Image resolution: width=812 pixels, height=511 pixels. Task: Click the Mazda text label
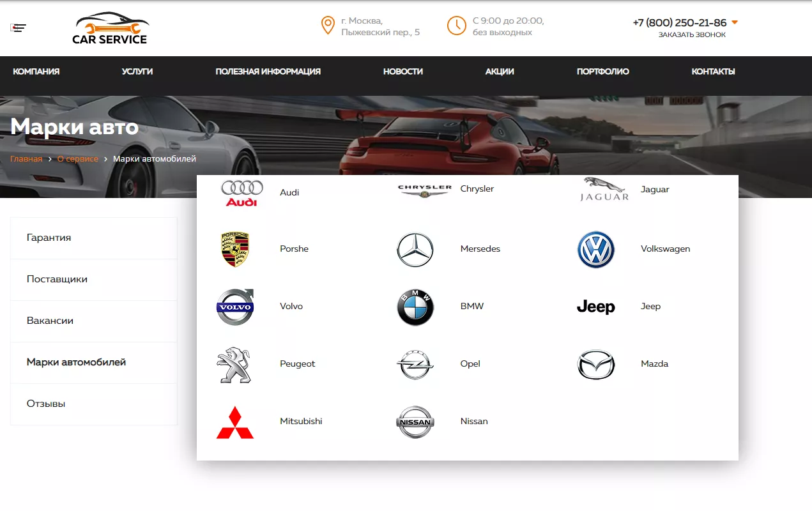point(654,364)
